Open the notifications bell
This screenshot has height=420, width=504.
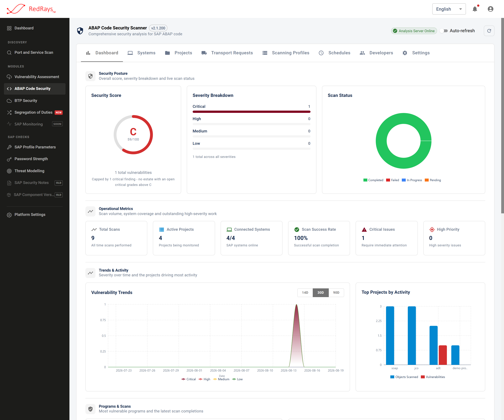[x=475, y=9]
